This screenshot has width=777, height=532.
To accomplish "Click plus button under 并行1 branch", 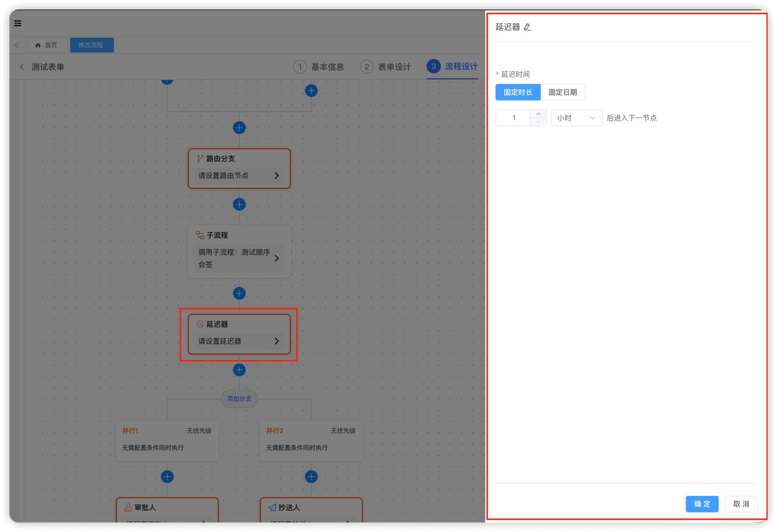I will tap(167, 476).
